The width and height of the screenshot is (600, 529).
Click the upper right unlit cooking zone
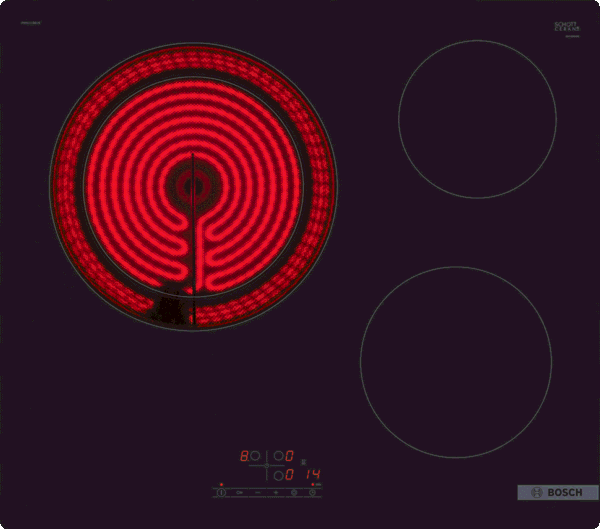coord(477,119)
